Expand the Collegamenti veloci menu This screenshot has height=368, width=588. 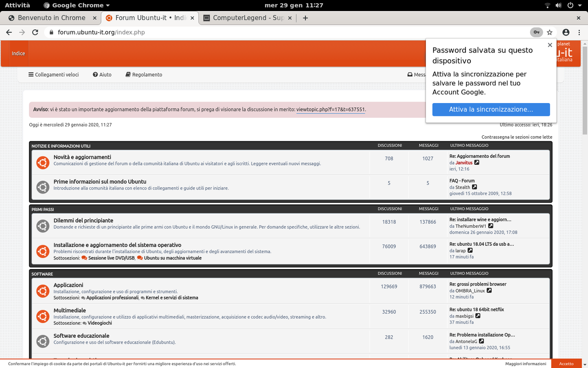pos(53,75)
